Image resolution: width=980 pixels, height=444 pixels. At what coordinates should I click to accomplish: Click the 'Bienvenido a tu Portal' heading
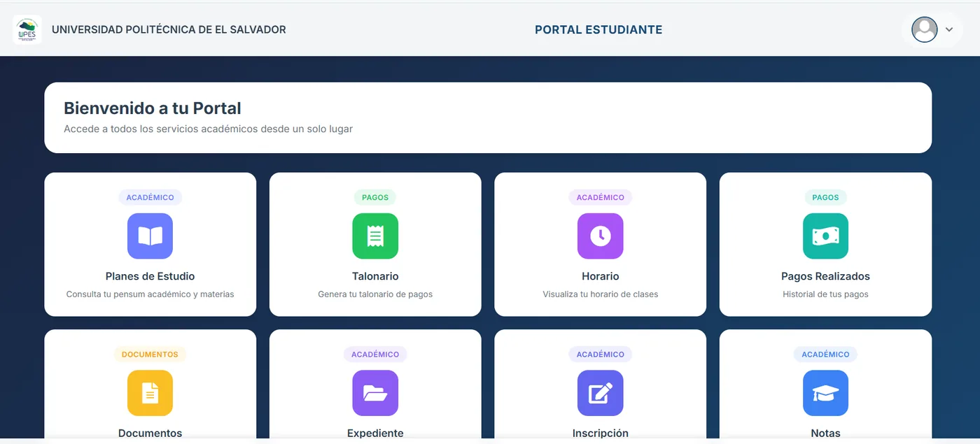(x=153, y=108)
